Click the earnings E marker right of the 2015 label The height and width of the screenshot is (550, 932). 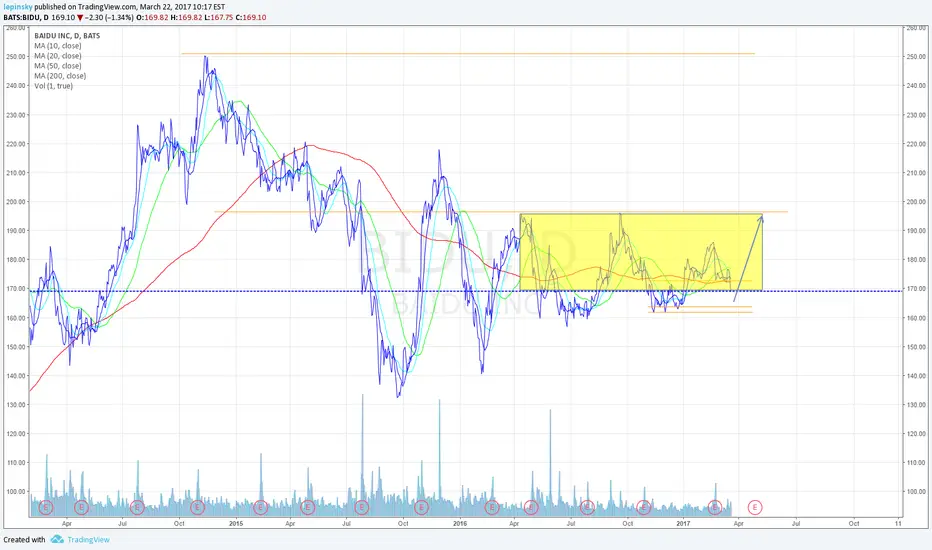click(260, 507)
